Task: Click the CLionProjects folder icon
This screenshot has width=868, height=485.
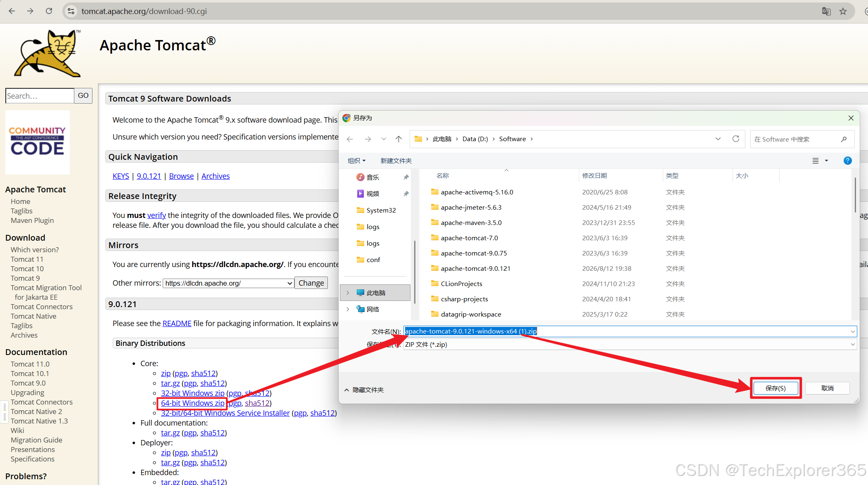Action: click(434, 284)
